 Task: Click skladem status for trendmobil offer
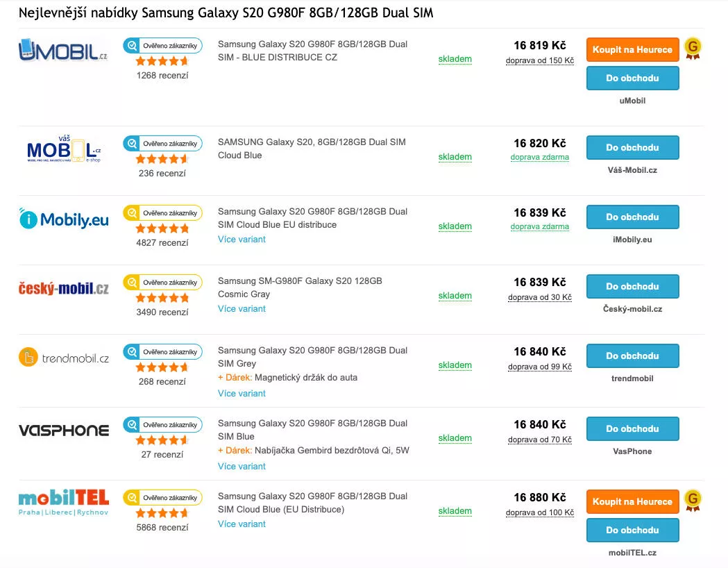point(455,365)
